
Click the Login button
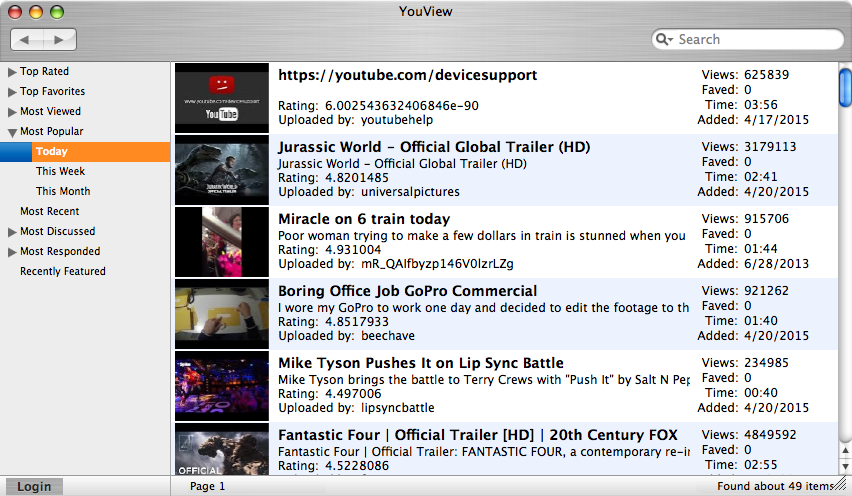coord(34,487)
